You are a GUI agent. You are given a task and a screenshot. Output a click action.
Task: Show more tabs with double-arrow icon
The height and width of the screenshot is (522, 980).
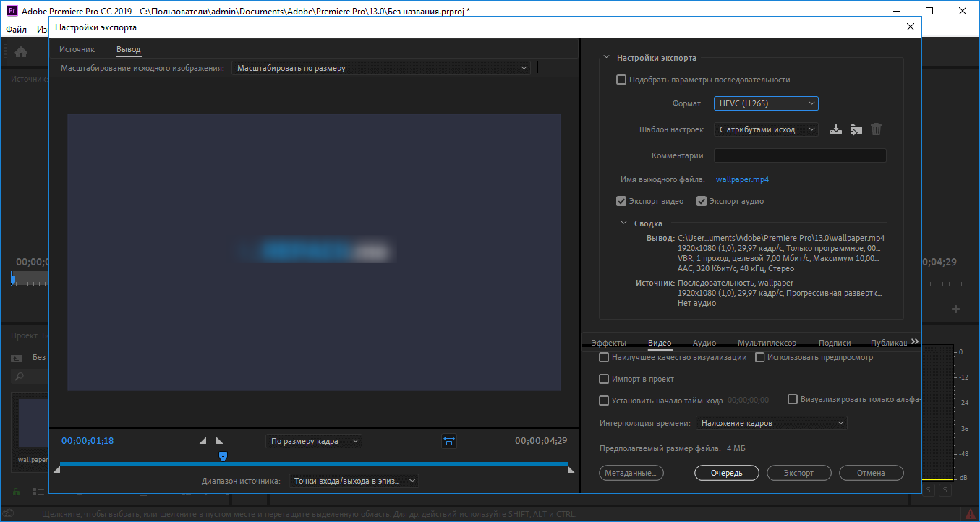[x=915, y=341]
